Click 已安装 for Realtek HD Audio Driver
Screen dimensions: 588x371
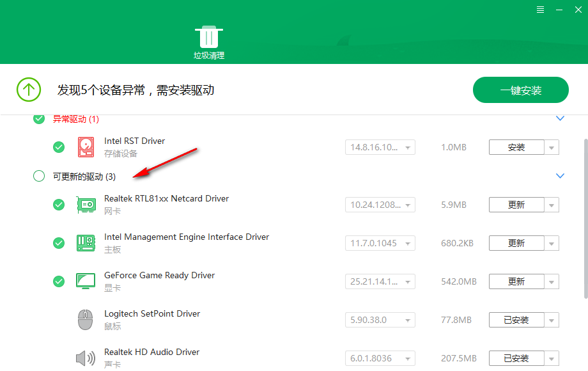(x=516, y=358)
